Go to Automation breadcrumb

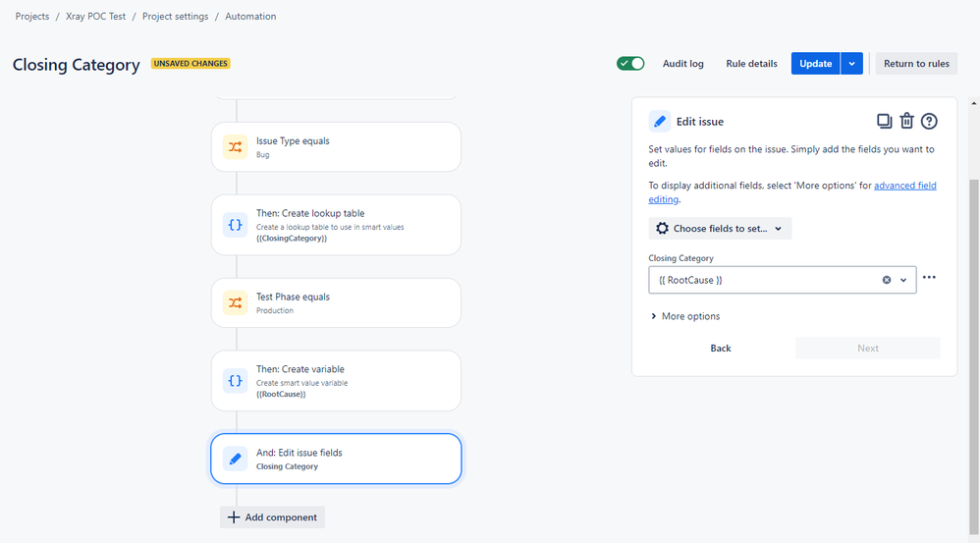pyautogui.click(x=250, y=17)
